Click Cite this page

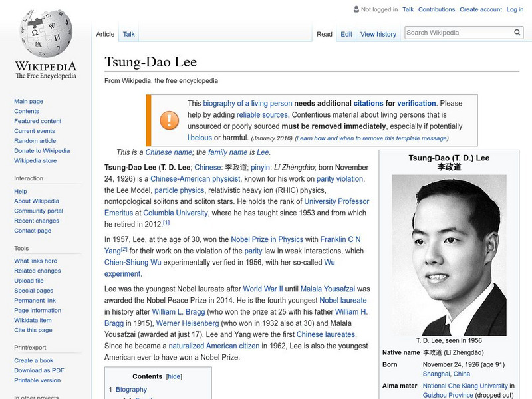(33, 329)
